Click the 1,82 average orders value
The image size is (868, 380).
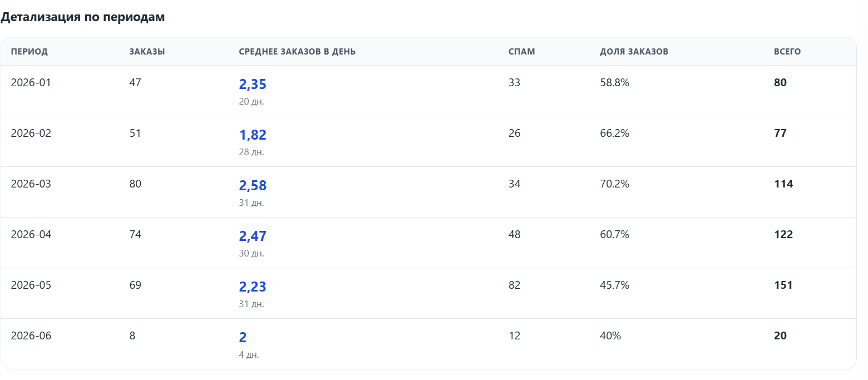(x=253, y=135)
